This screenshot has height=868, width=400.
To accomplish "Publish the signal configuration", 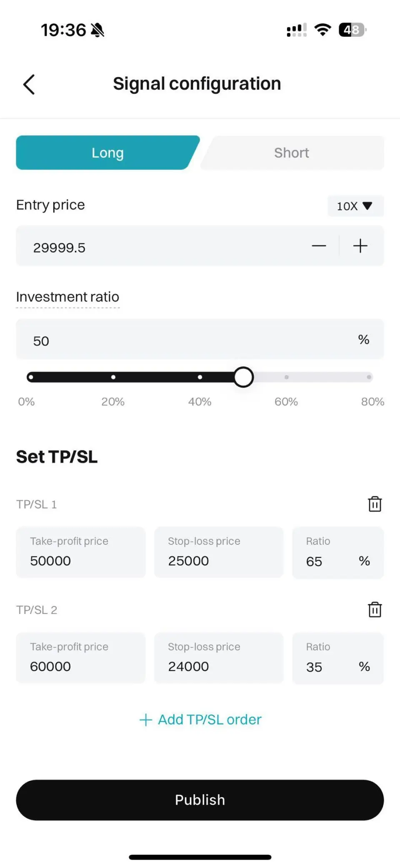I will [200, 800].
